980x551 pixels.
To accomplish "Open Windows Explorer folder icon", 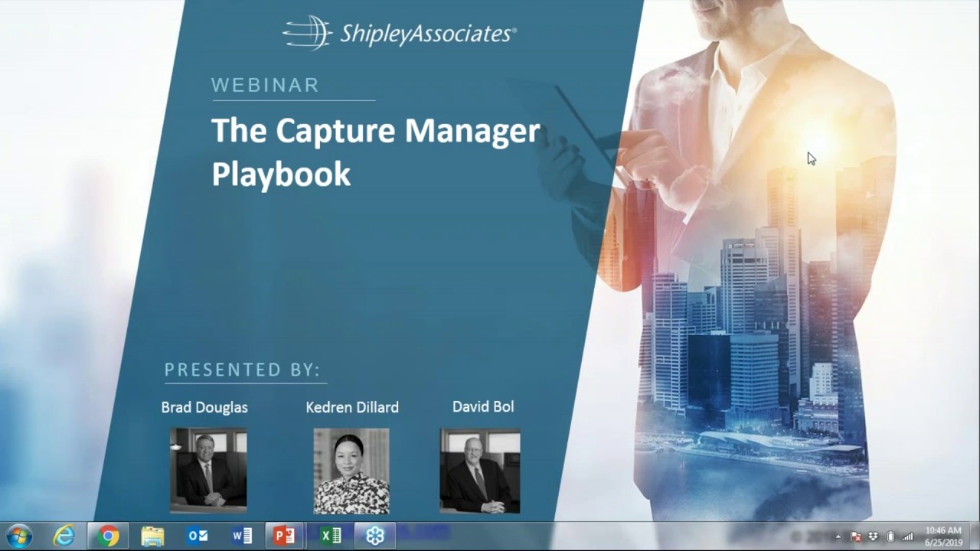I will pos(152,536).
